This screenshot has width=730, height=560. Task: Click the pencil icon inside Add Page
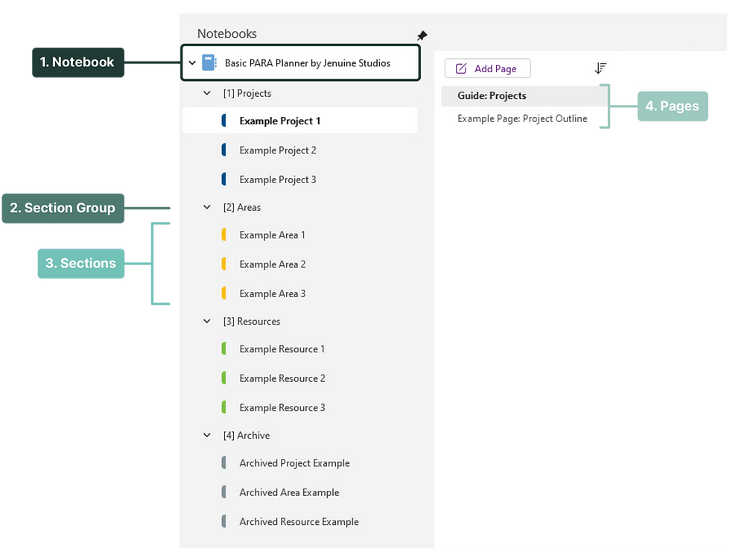point(462,68)
